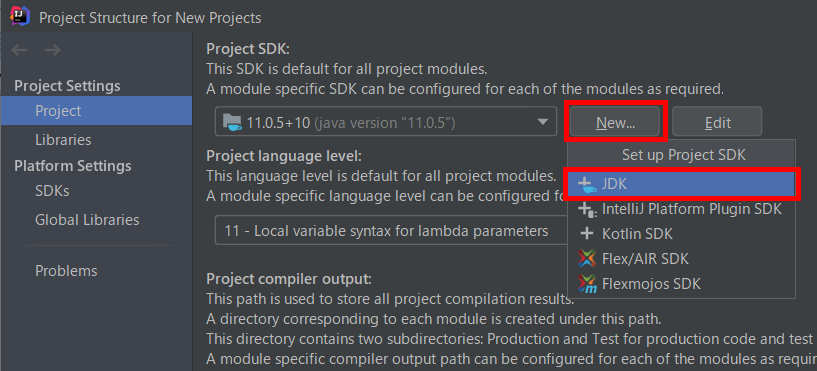Image resolution: width=817 pixels, height=371 pixels.
Task: Click the Kotlin SDK plus icon
Action: pyautogui.click(x=587, y=233)
